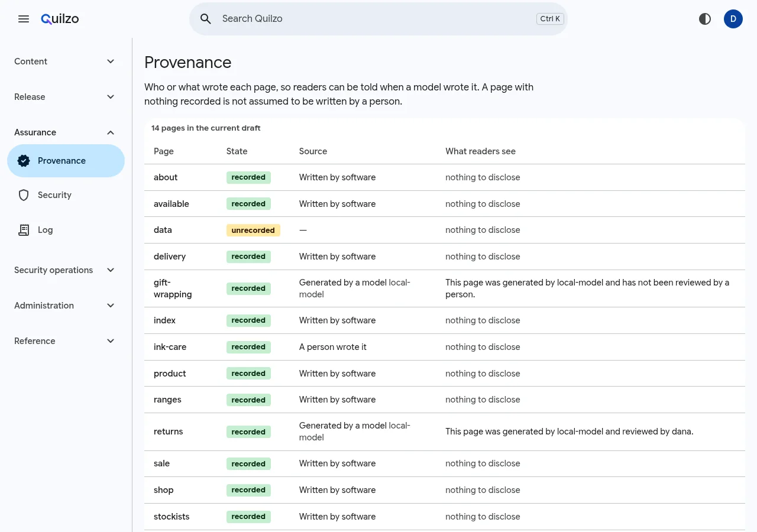Select the 'gift-wrapping' page name
This screenshot has height=532, width=757.
coord(173,288)
